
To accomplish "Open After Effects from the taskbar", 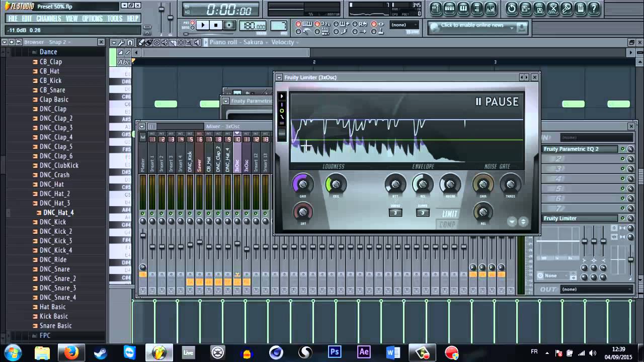I will pos(364,352).
